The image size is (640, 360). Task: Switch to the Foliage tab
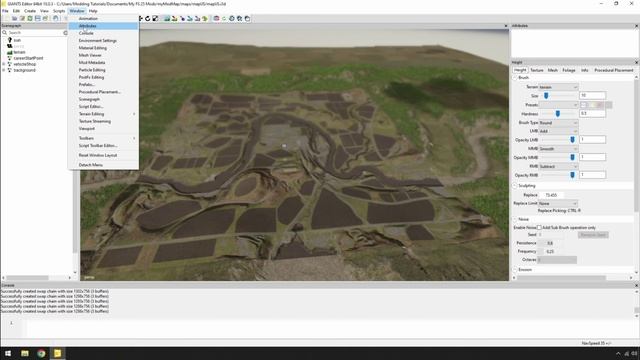[x=569, y=70]
